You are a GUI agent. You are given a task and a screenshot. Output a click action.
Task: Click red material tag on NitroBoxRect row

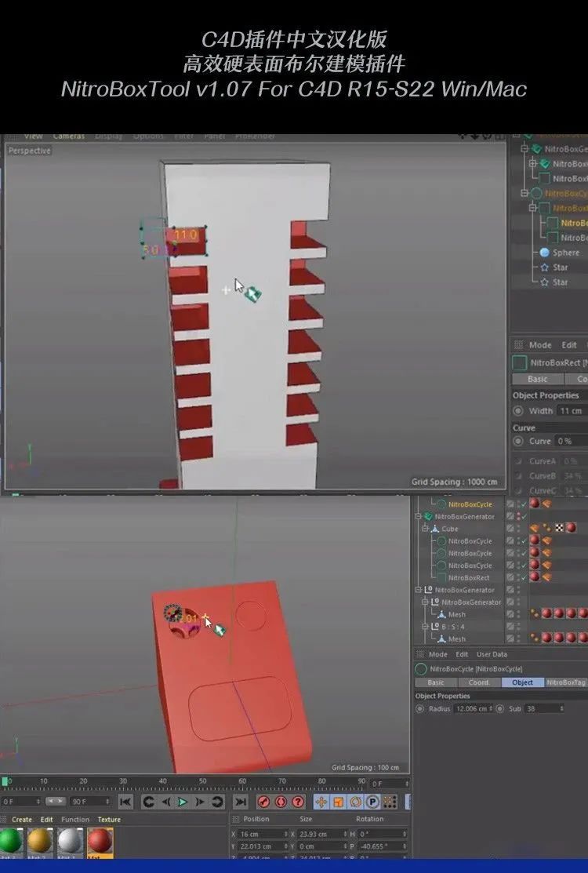point(535,577)
